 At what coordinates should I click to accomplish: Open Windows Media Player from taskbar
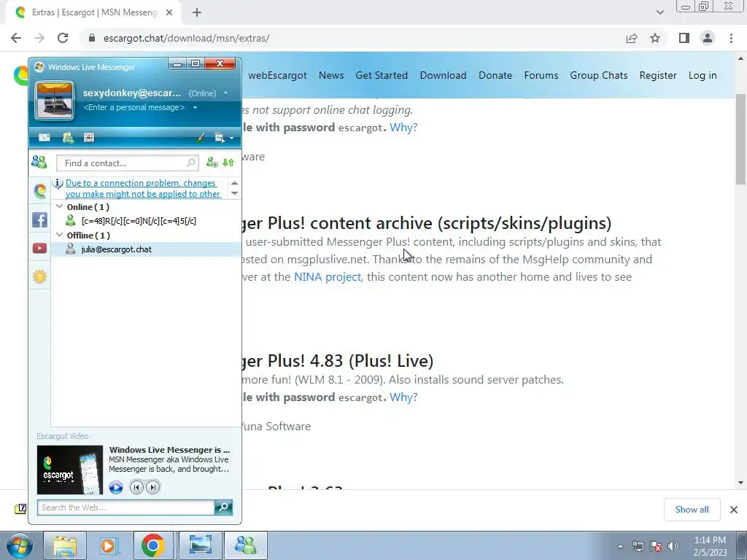tap(108, 545)
